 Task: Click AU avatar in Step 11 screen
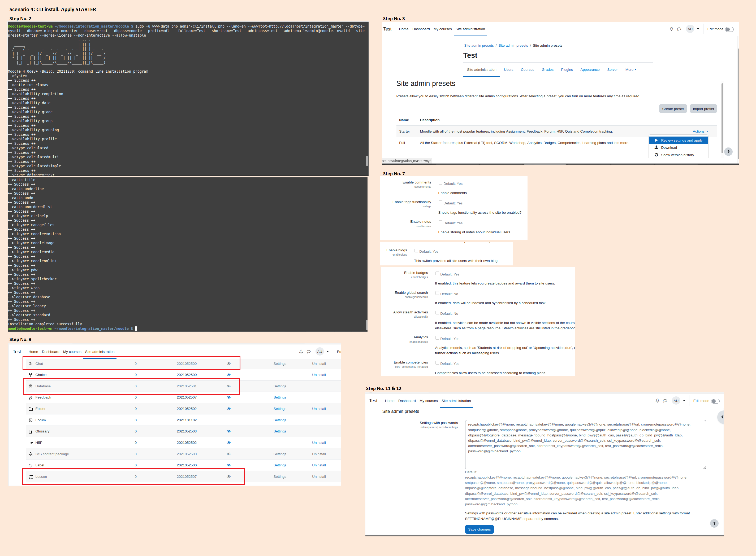676,401
